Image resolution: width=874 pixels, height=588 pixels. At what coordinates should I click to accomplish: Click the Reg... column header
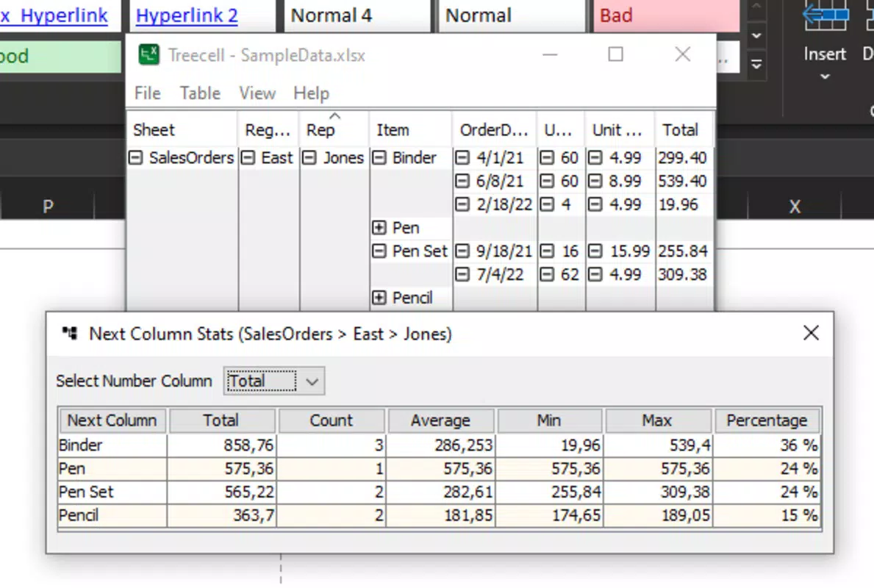pyautogui.click(x=268, y=130)
